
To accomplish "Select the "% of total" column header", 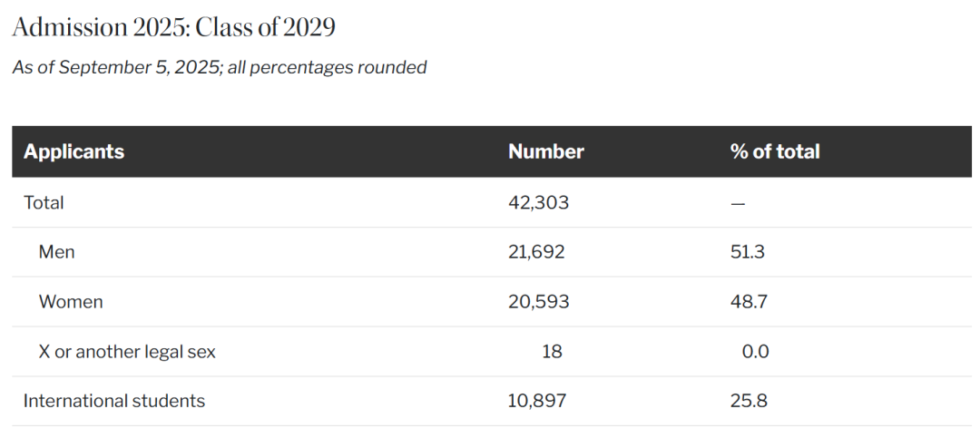I will 774,151.
